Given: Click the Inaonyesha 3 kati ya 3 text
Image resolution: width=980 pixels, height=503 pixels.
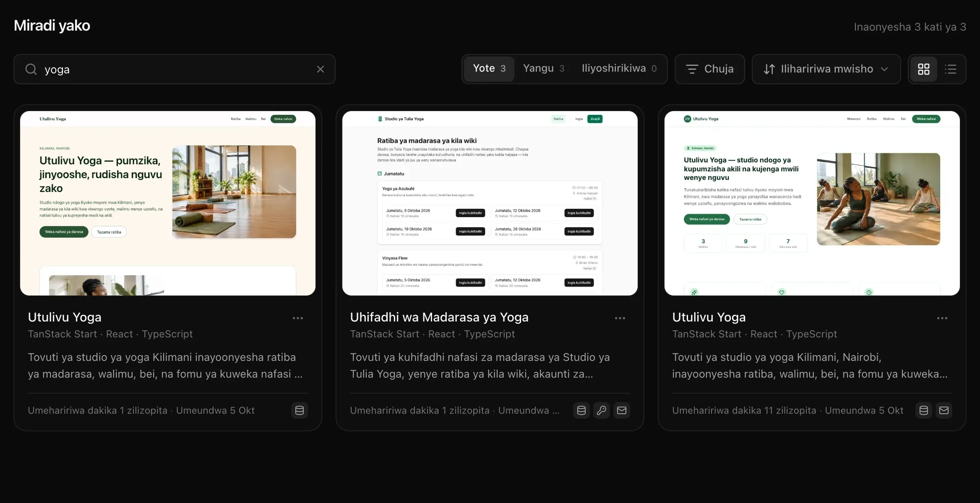Looking at the screenshot, I should (910, 27).
